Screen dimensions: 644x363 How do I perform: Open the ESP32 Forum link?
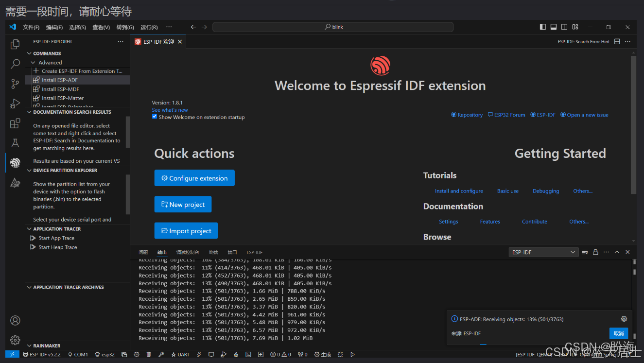[506, 115]
